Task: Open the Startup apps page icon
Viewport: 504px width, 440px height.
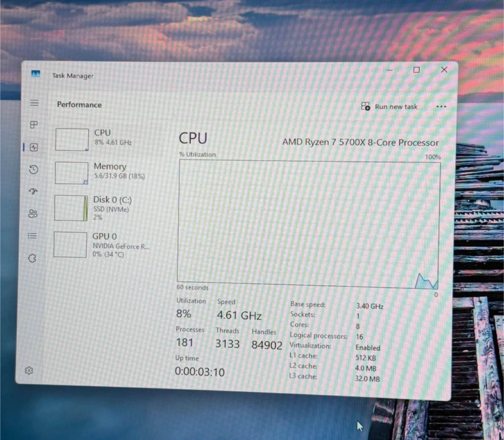Action: (x=33, y=191)
